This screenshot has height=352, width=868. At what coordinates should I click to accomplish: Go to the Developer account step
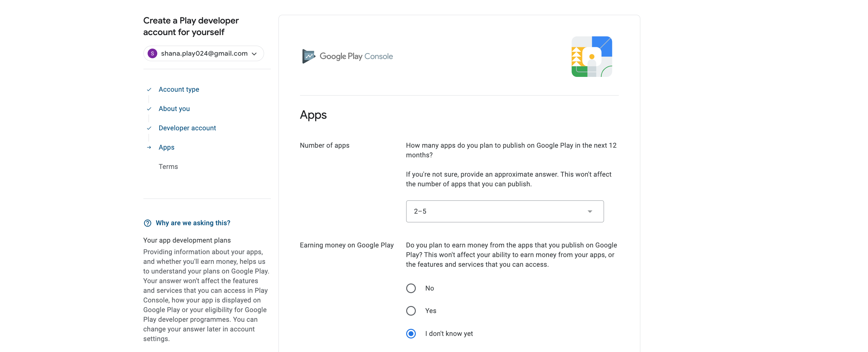[187, 128]
